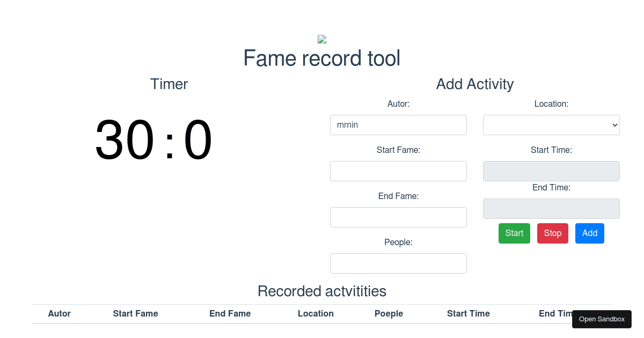Image resolution: width=644 pixels, height=338 pixels.
Task: Click the Add Activity section heading
Action: coord(474,84)
